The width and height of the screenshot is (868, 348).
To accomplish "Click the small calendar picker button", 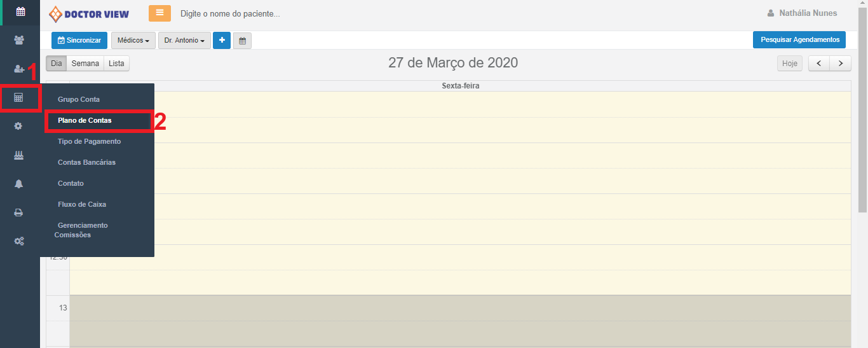I will point(242,41).
